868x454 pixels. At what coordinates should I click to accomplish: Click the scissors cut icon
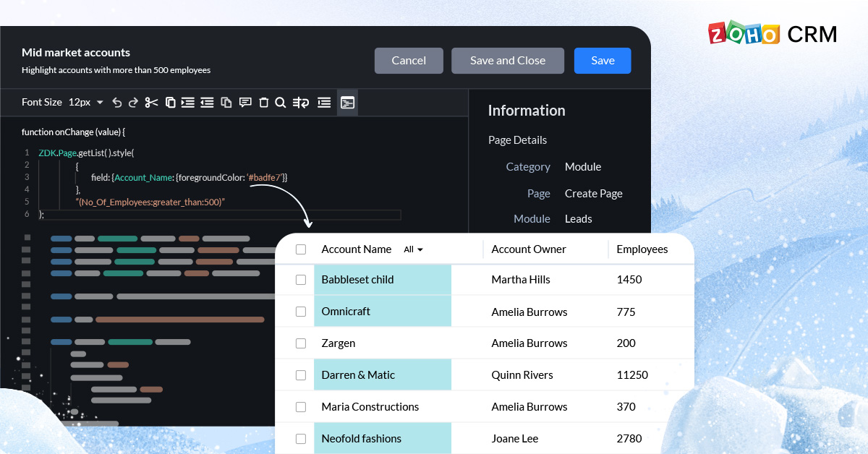[x=151, y=103]
